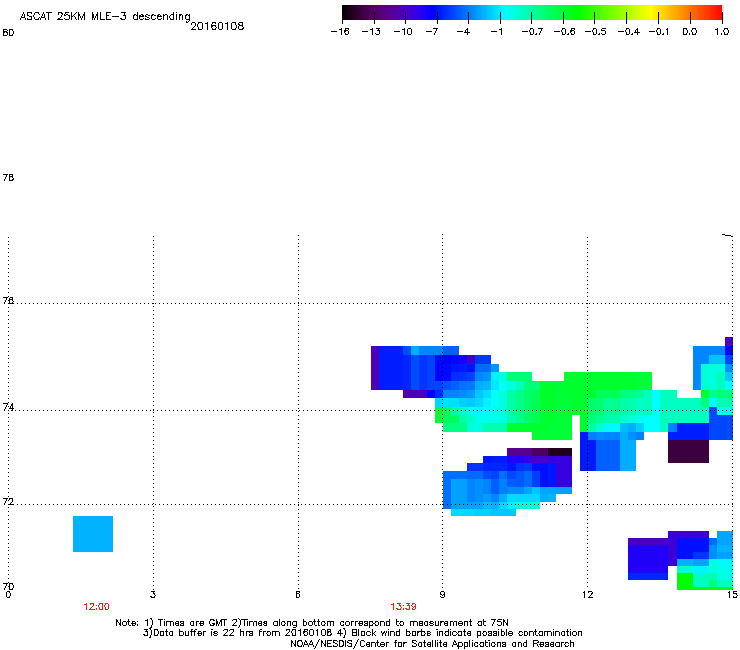Screen dimensions: 740x650
Task: Click the "-0.6" color bar label
Action: [x=564, y=32]
